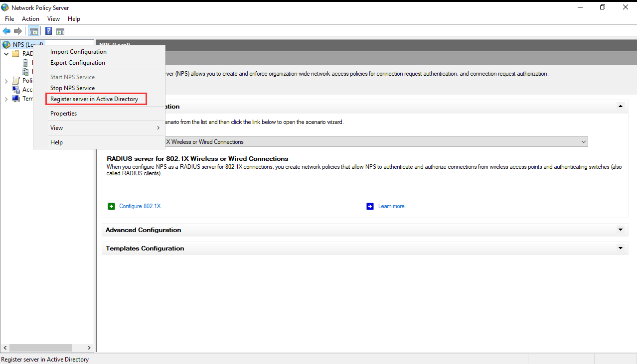Collapse the RADIUS Clients and Servers node
Viewport: 637px width, 364px height.
click(x=6, y=53)
